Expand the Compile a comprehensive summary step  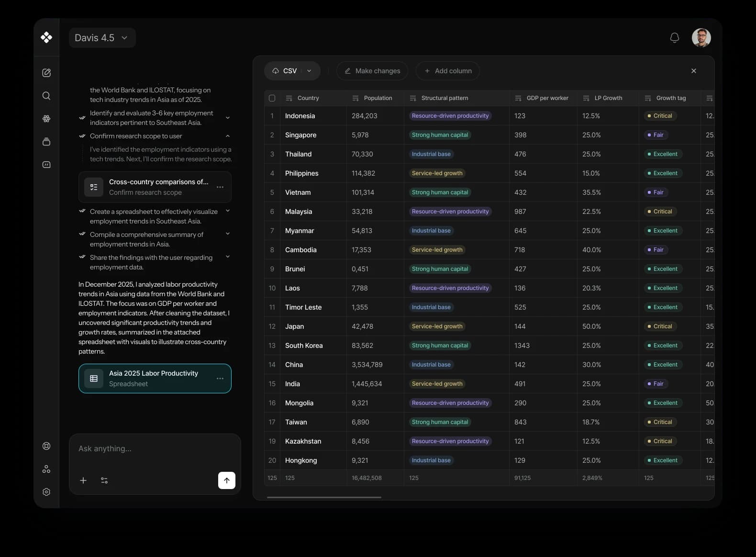(x=228, y=234)
